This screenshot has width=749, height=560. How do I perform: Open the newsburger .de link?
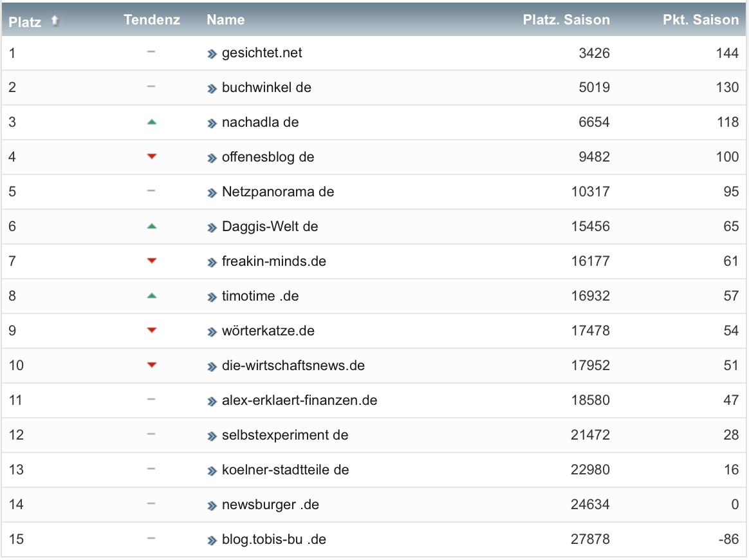point(270,505)
